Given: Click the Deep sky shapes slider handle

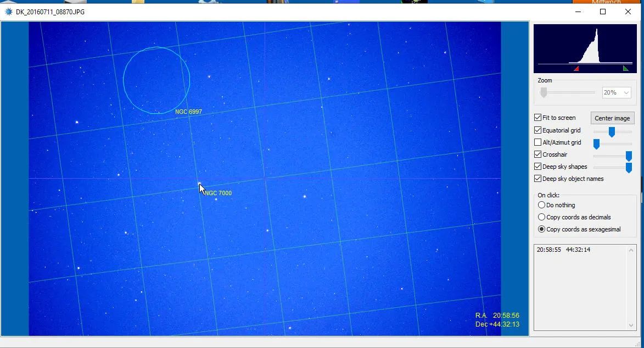Looking at the screenshot, I should pos(629,168).
